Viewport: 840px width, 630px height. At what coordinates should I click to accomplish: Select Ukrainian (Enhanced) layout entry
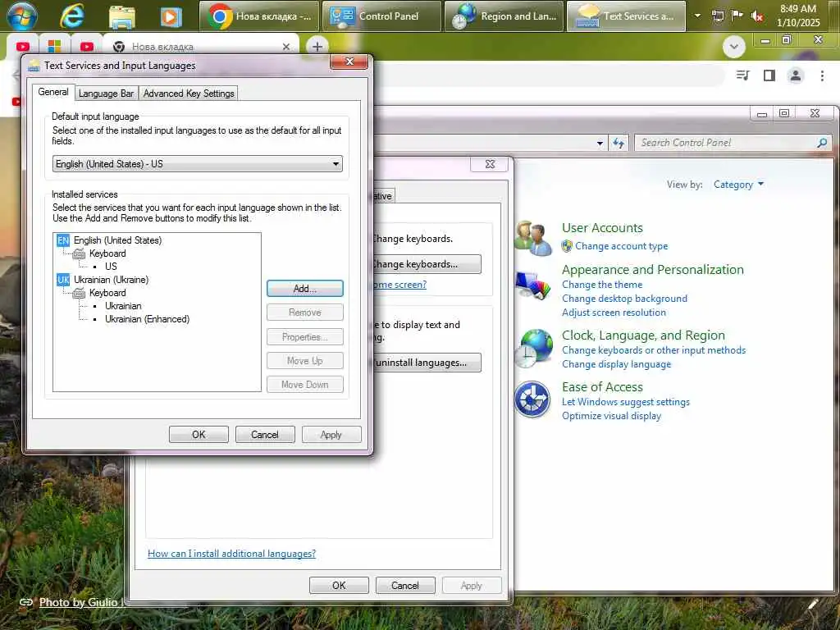click(x=148, y=319)
